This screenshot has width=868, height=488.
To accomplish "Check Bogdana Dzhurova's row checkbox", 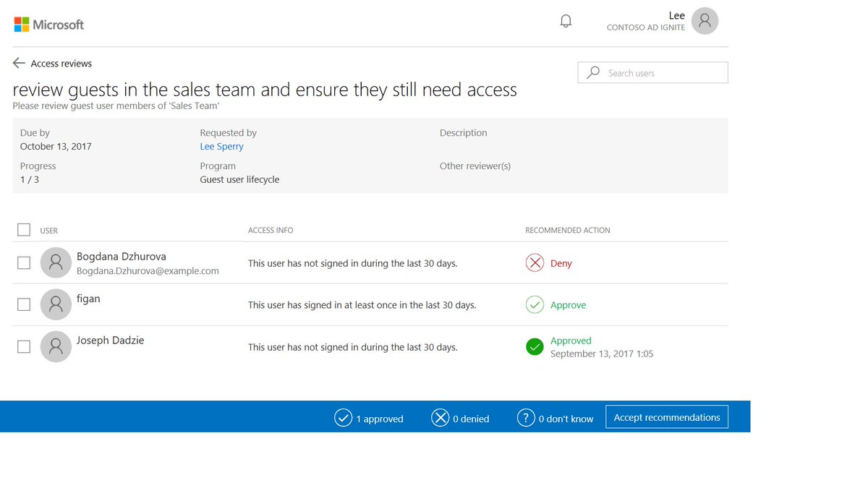I will (23, 262).
